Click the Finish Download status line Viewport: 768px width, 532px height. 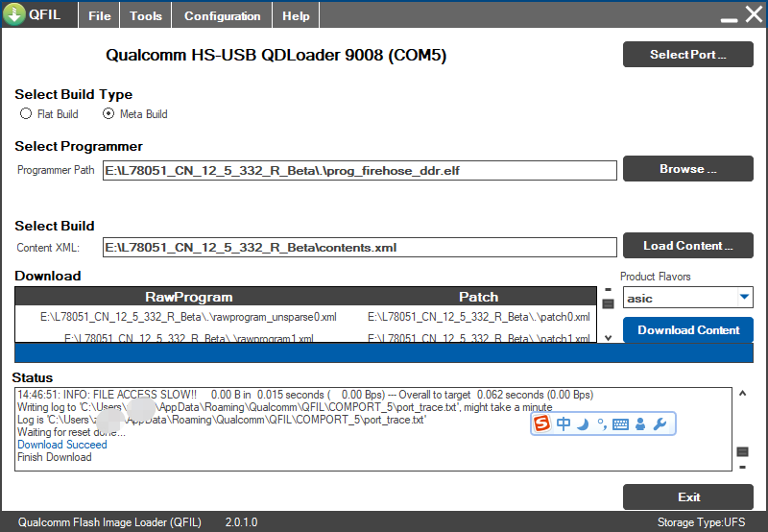pyautogui.click(x=55, y=457)
